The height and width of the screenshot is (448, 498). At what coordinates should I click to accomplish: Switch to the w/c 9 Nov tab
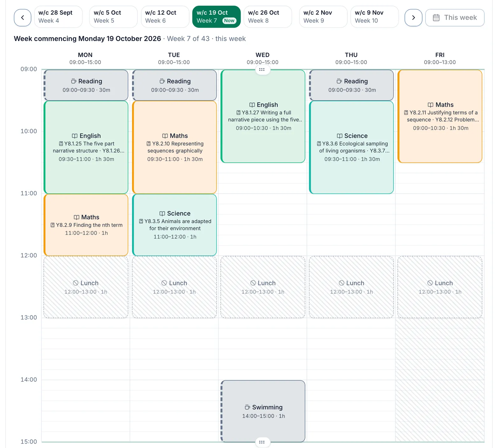click(374, 17)
